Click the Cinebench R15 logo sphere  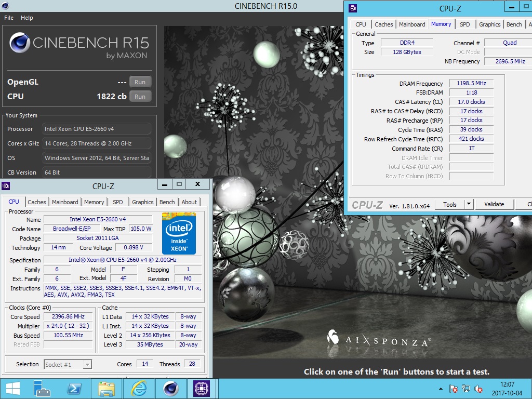click(19, 43)
